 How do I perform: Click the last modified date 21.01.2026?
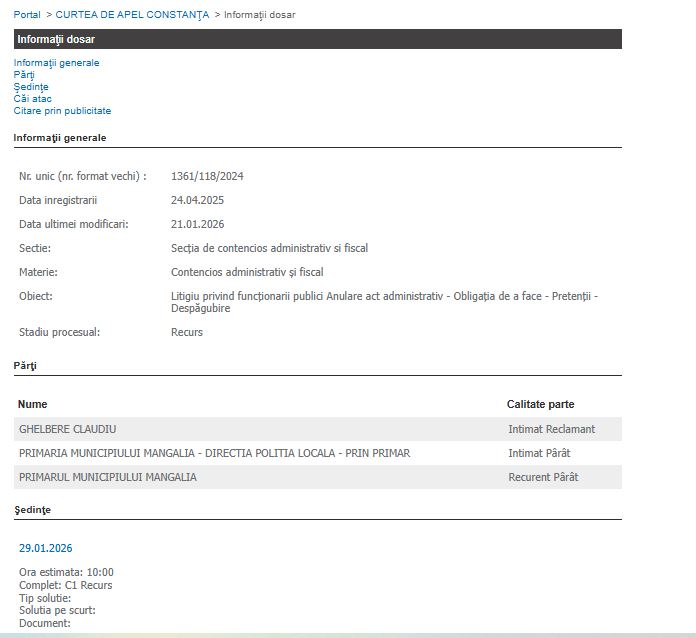pos(197,224)
